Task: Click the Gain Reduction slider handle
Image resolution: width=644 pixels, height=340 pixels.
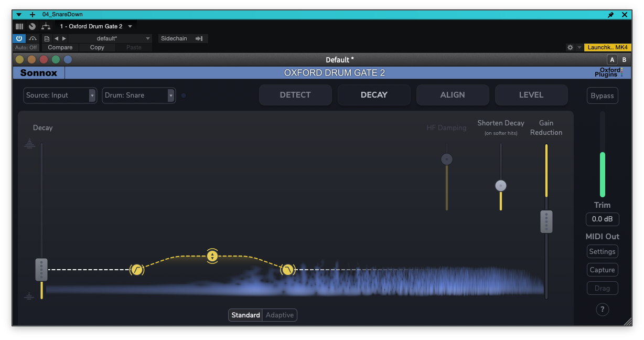Action: (x=546, y=221)
